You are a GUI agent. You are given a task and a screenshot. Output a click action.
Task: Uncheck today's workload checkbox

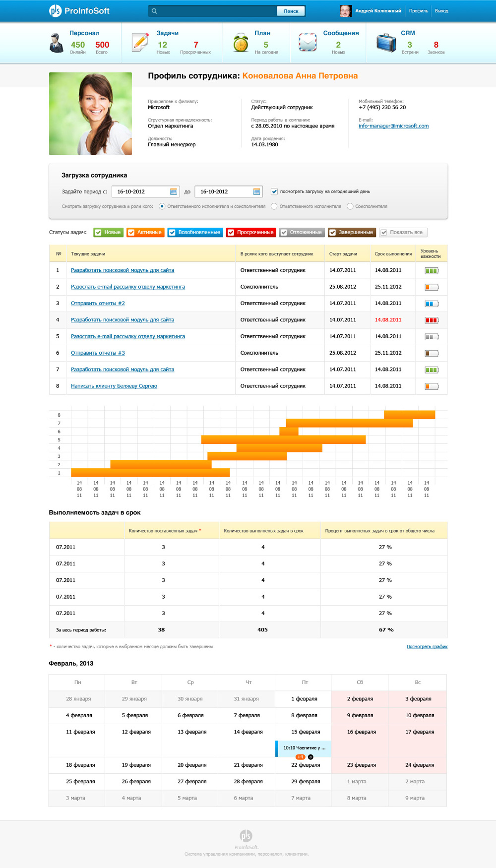tap(274, 191)
